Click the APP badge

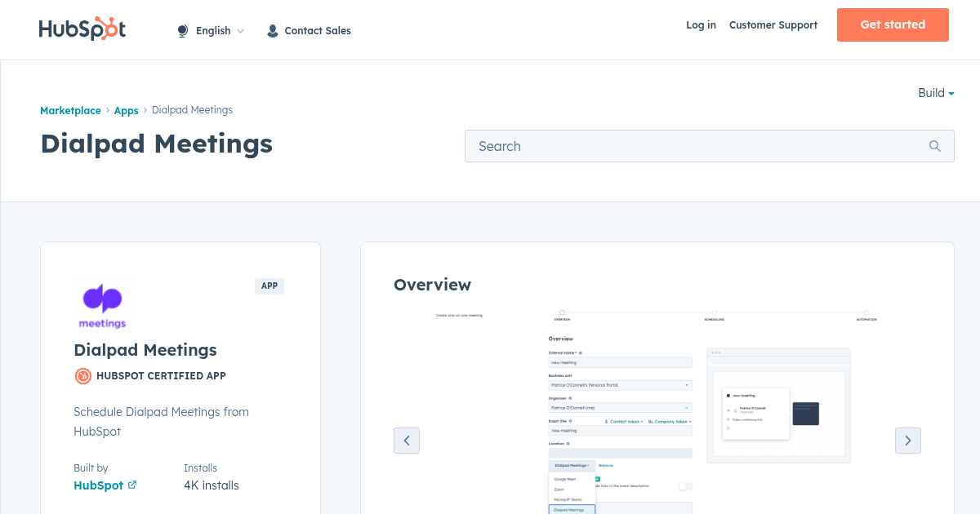coord(269,286)
